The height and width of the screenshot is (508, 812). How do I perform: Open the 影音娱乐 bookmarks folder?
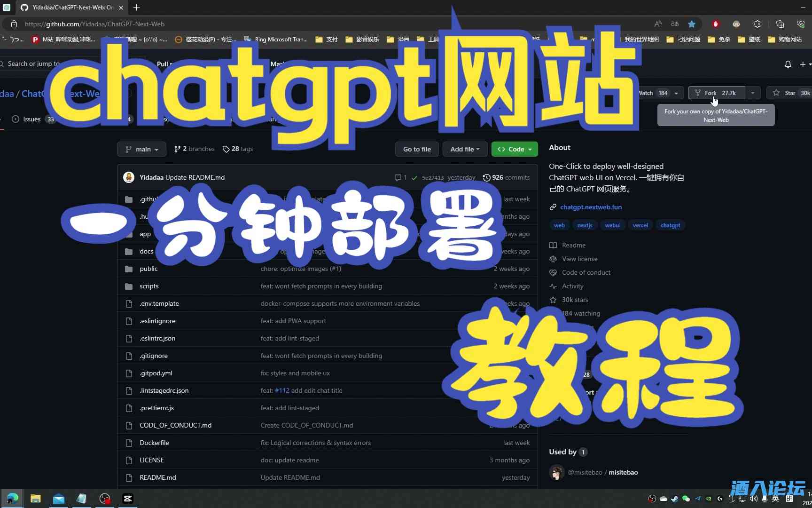[362, 40]
